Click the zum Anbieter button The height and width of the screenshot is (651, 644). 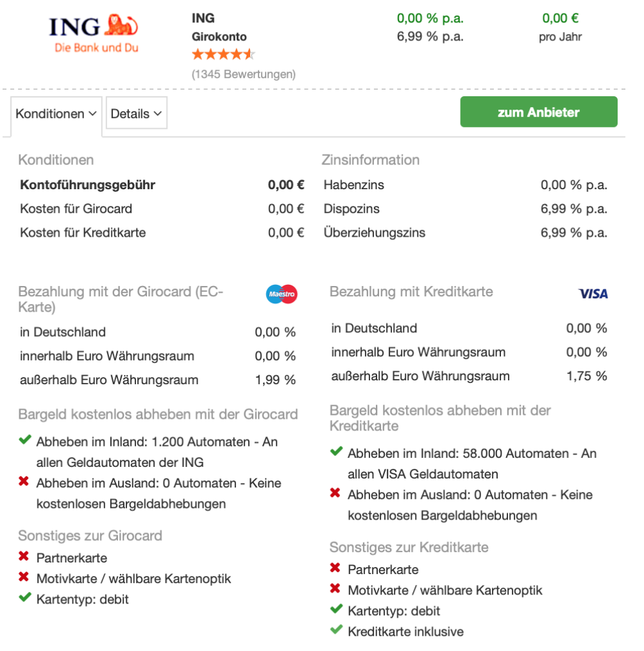coord(538,112)
